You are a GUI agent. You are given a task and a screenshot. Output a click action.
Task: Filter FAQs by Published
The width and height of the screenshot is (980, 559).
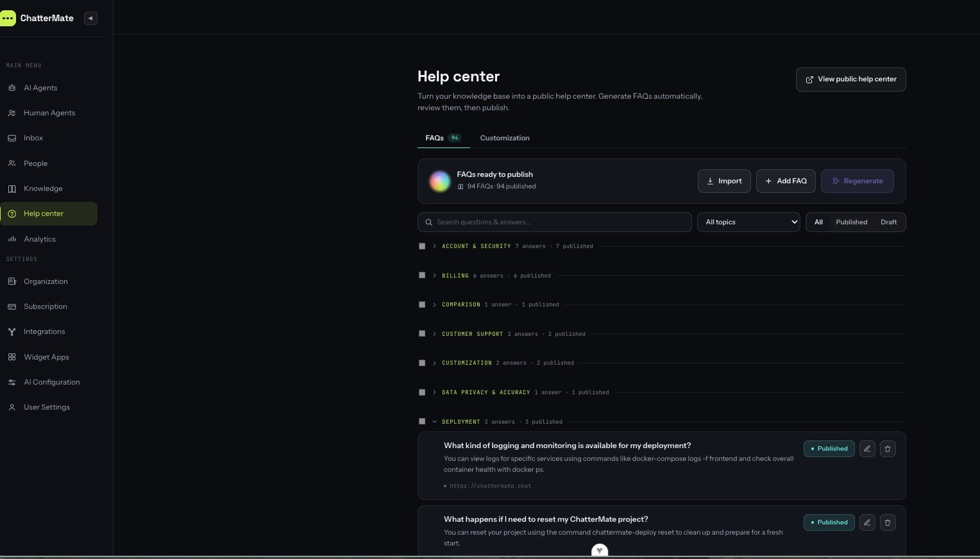851,222
